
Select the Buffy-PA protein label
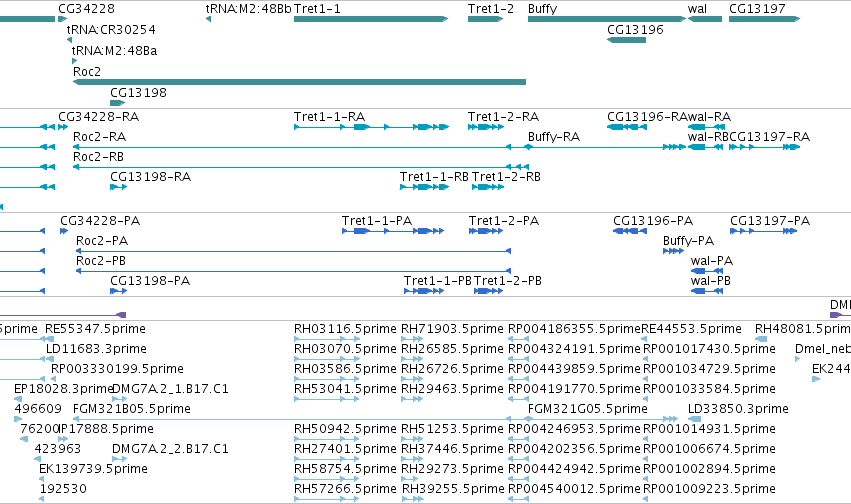(688, 241)
